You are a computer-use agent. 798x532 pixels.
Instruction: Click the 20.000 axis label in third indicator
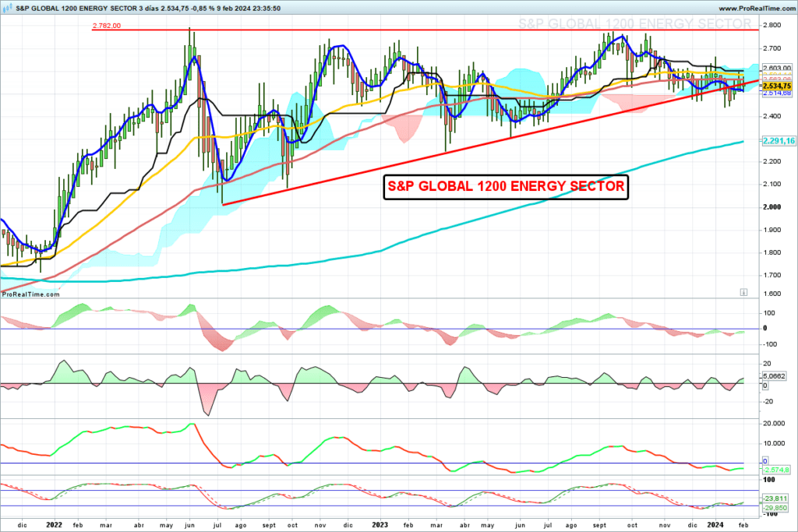pos(774,424)
